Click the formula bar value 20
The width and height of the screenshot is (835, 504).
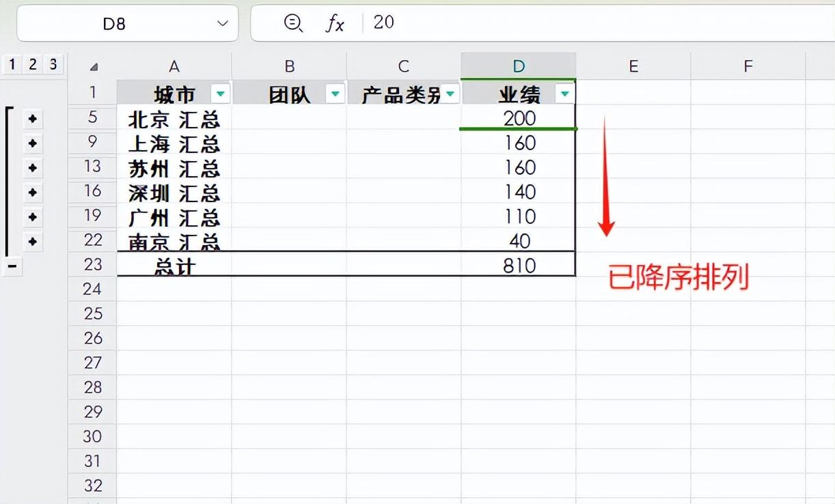coord(384,22)
